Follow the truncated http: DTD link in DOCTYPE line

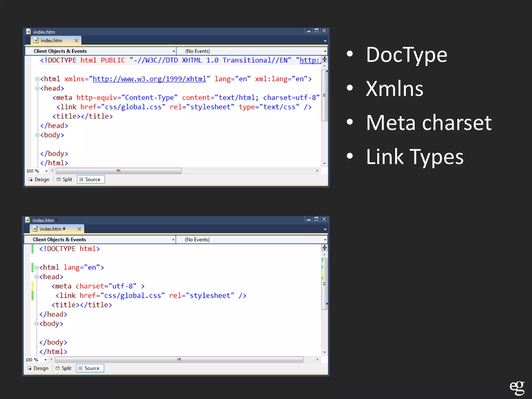pyautogui.click(x=310, y=60)
